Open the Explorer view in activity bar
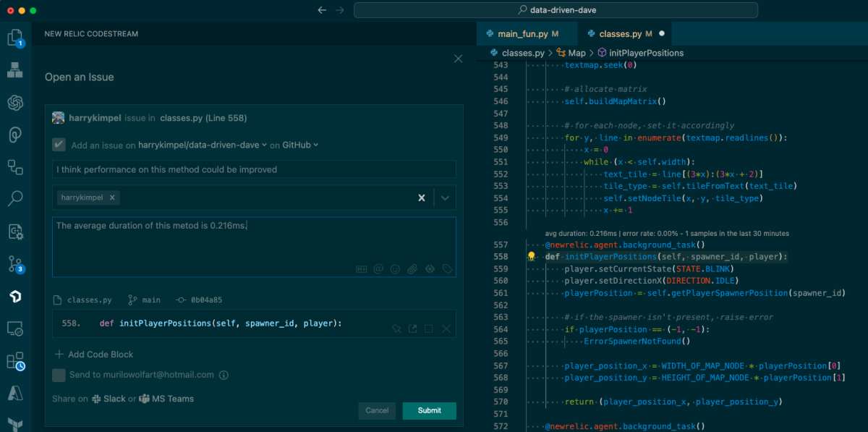Screen dimensions: 868x432 click(x=15, y=38)
